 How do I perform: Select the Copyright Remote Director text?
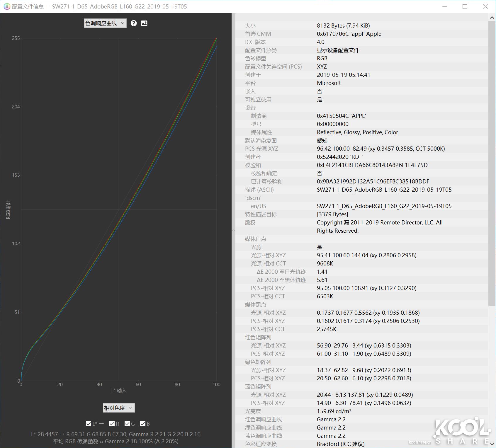(x=378, y=222)
